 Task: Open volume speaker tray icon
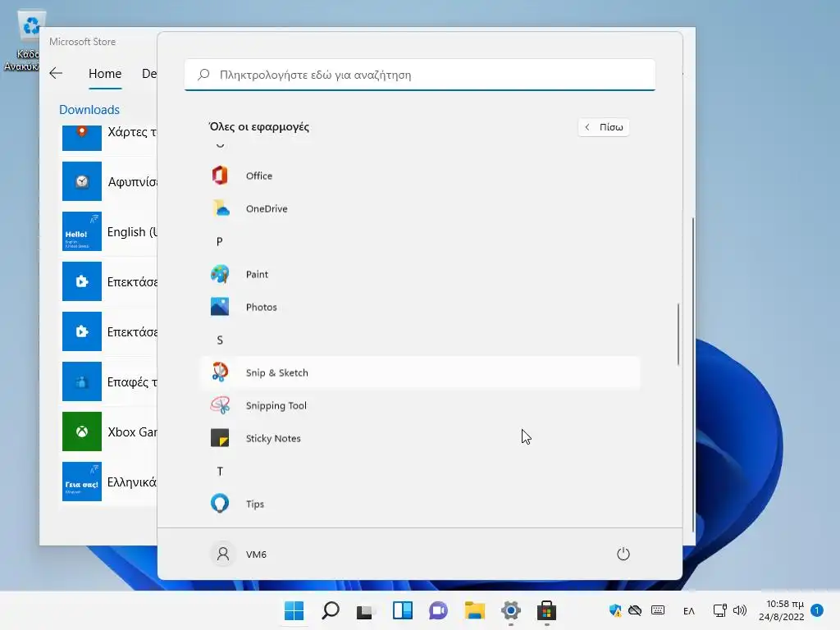740,610
